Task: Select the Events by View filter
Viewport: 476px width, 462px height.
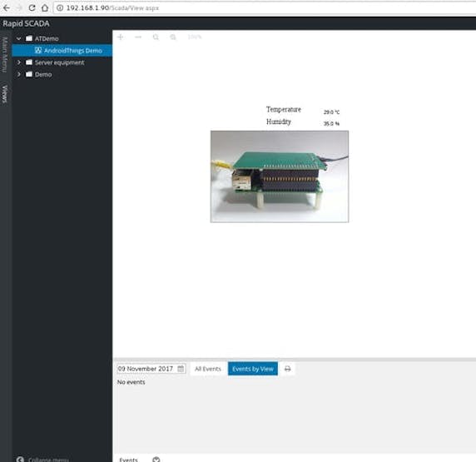Action: (x=253, y=369)
